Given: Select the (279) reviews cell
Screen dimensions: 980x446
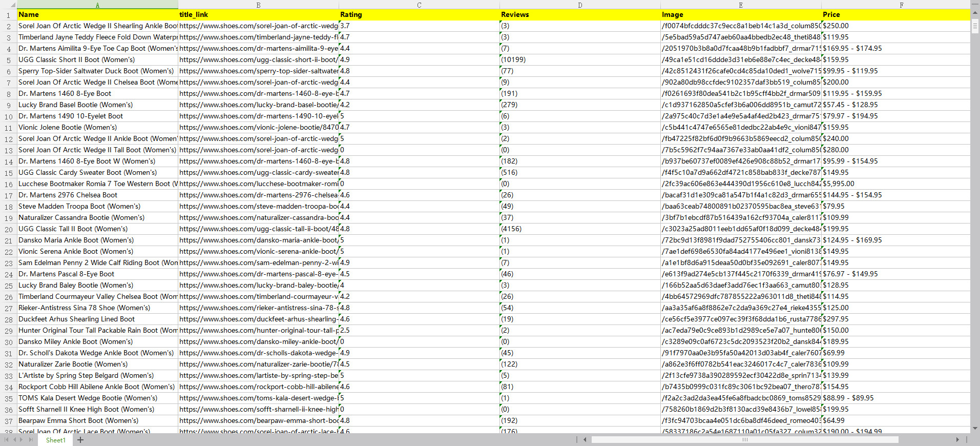Looking at the screenshot, I should [x=580, y=105].
